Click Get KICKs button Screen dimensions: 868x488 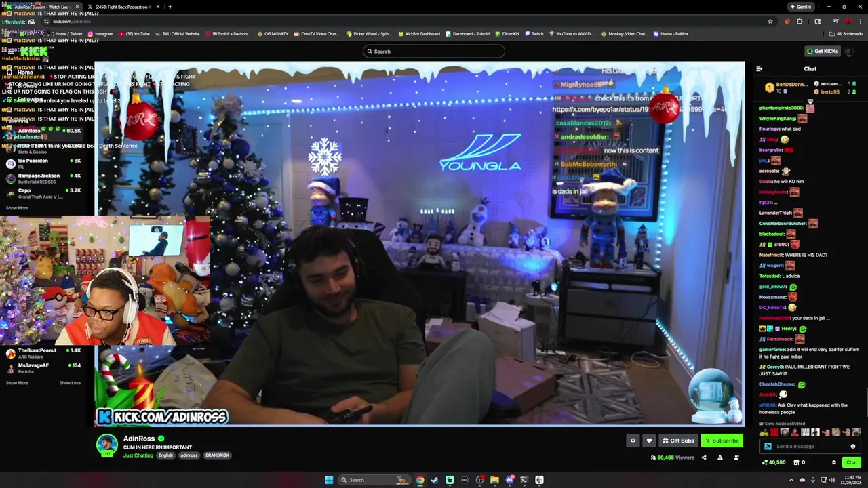pyautogui.click(x=822, y=51)
